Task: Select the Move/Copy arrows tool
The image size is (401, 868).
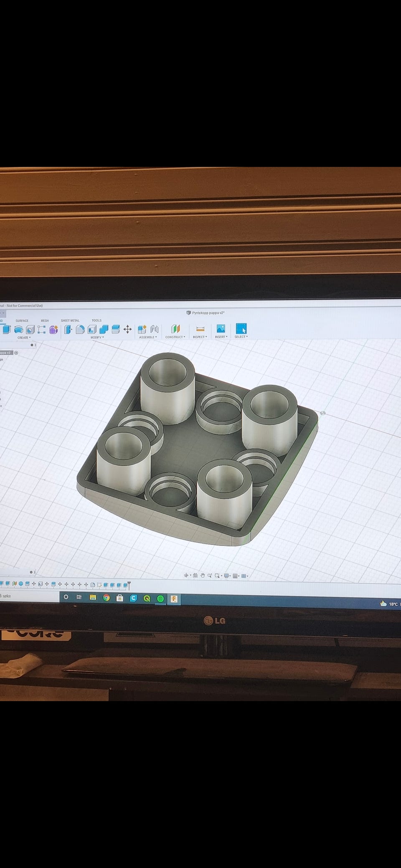Action: [127, 329]
